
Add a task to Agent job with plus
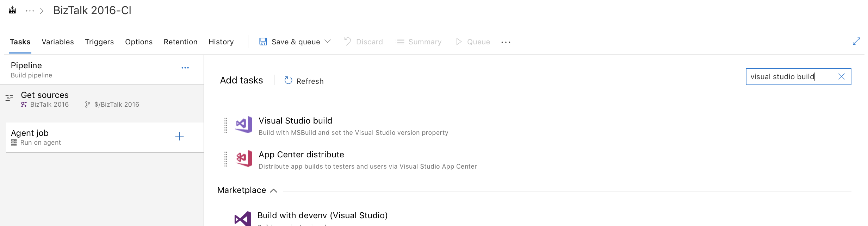point(179,137)
